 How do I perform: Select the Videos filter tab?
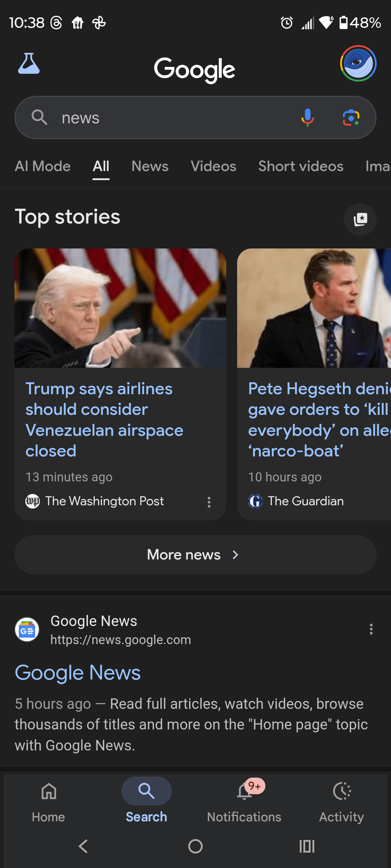point(213,166)
